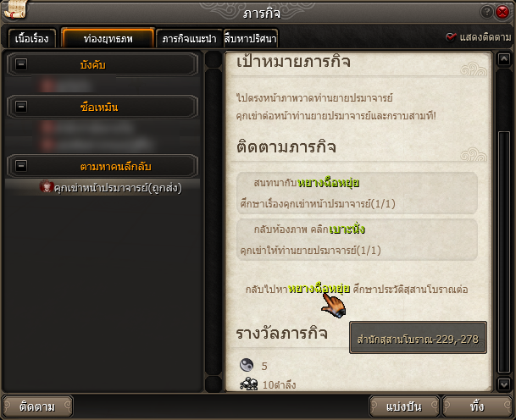Viewport: 516px width, 420px height.
Task: Click the quest detail vertical scrollbar thumb
Action: pyautogui.click(x=504, y=251)
